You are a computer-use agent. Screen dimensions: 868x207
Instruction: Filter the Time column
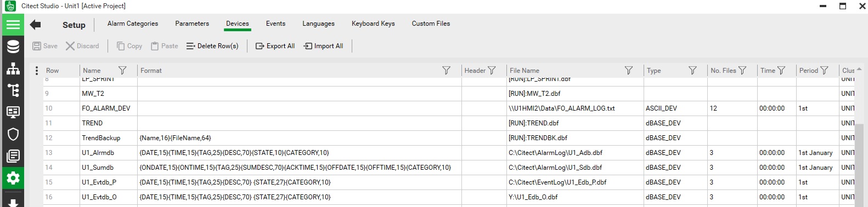(x=781, y=71)
